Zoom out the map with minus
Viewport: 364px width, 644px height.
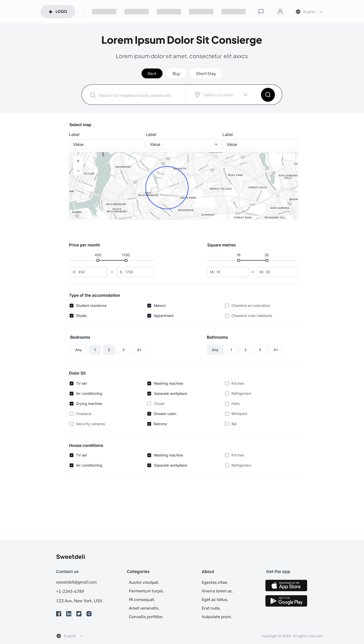(x=78, y=171)
